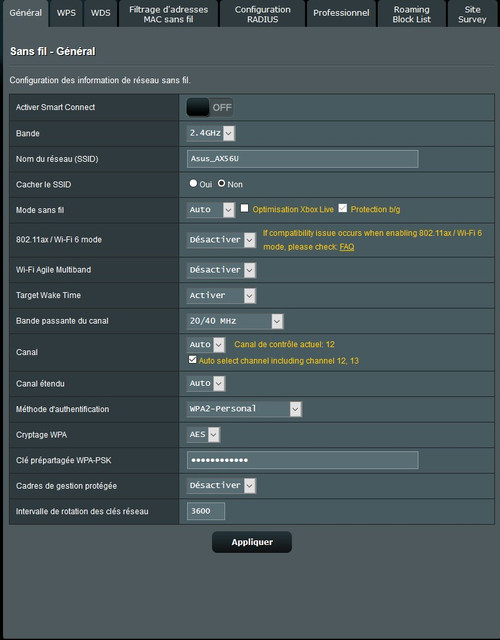Image resolution: width=500 pixels, height=640 pixels.
Task: Open the WPS tab
Action: click(66, 13)
